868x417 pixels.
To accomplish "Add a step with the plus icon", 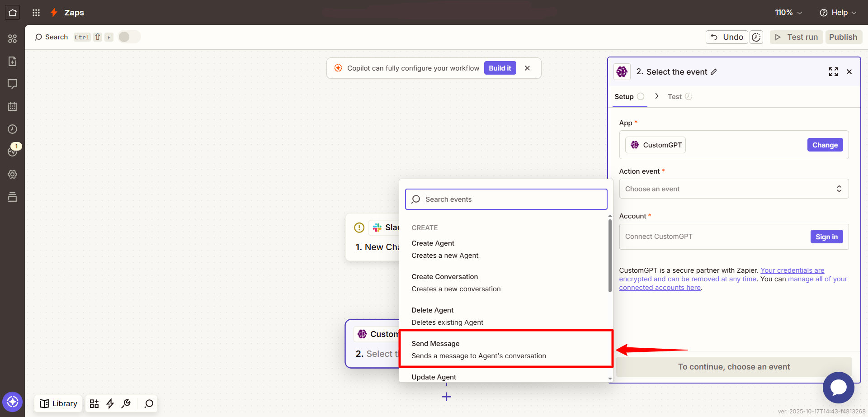I will 446,397.
